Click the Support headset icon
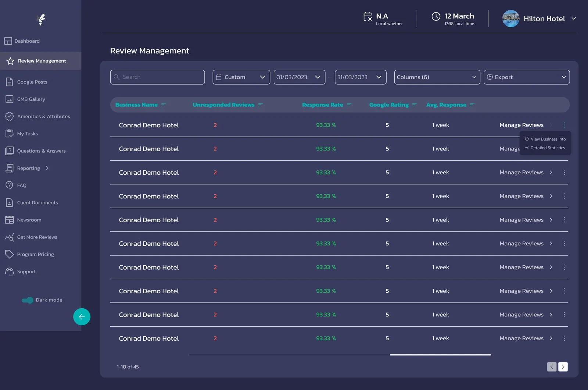The image size is (588, 390). tap(10, 272)
